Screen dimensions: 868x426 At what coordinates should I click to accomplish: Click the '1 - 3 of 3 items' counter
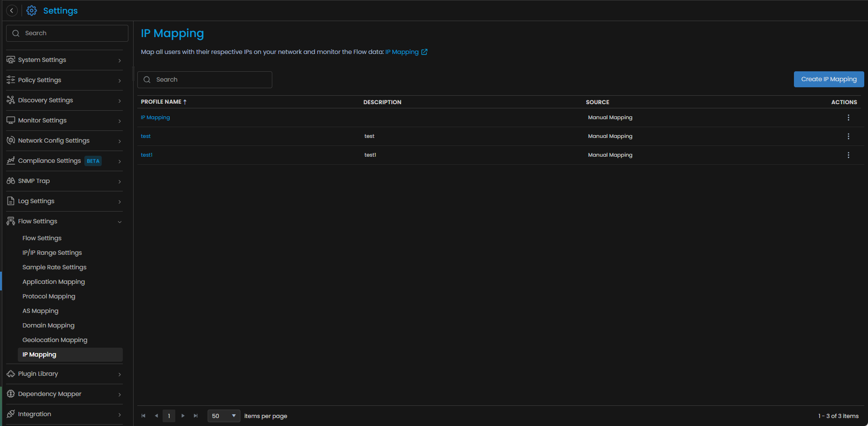(x=838, y=416)
